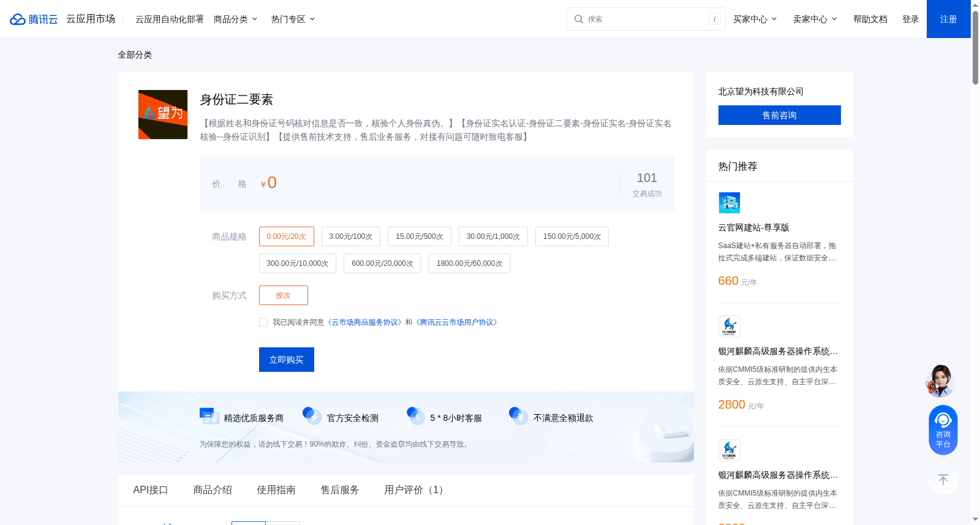Select spec 0.00元/20次
The width and height of the screenshot is (980, 525).
pyautogui.click(x=286, y=236)
